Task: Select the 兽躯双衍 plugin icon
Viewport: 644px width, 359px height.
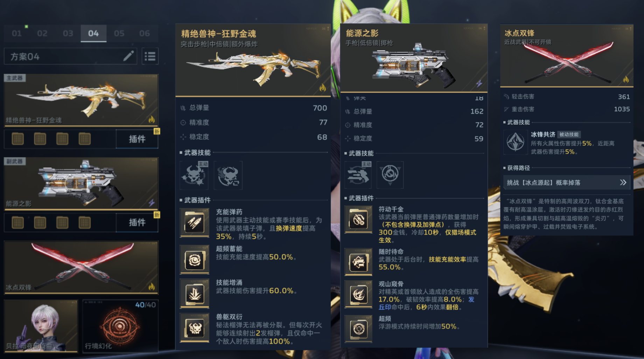Action: pos(195,328)
